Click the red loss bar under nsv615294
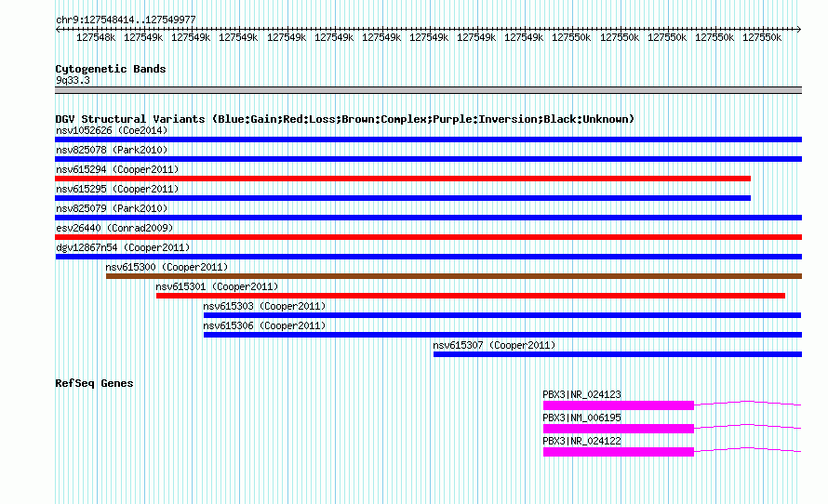Image resolution: width=828 pixels, height=504 pixels. (403, 179)
